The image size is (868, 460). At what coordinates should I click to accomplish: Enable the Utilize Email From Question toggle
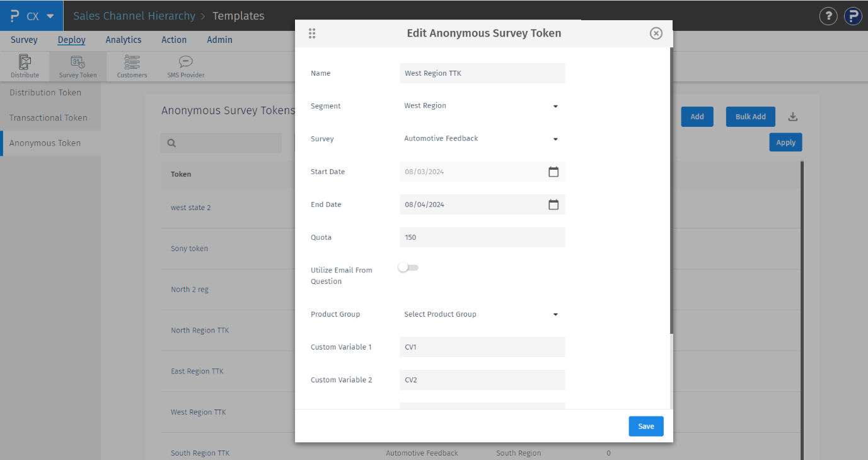click(x=408, y=268)
